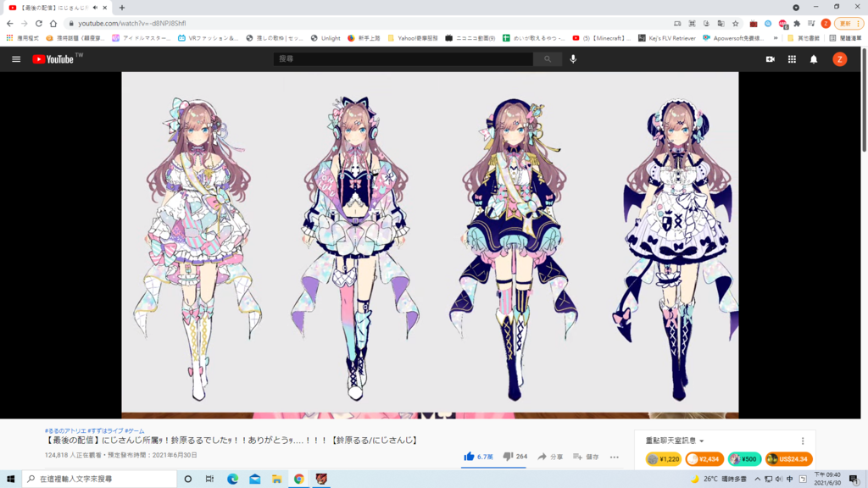The height and width of the screenshot is (488, 868).
Task: Open the YouTube hamburger guide menu
Action: (x=16, y=59)
